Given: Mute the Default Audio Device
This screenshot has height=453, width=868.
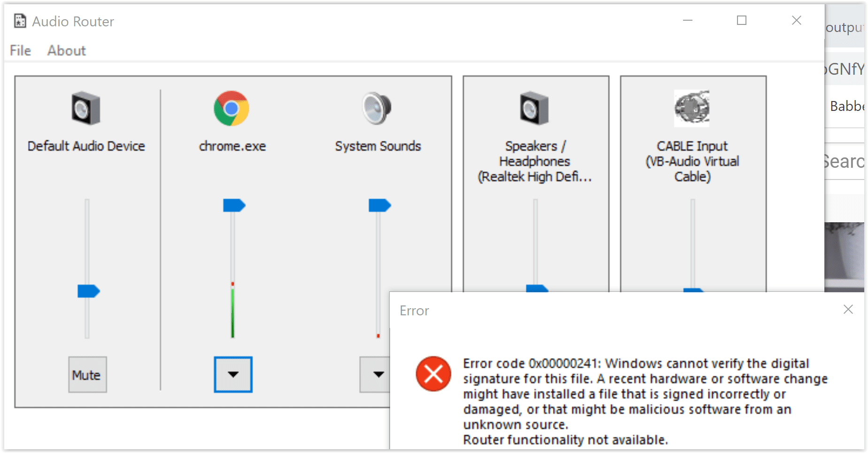Looking at the screenshot, I should [87, 375].
